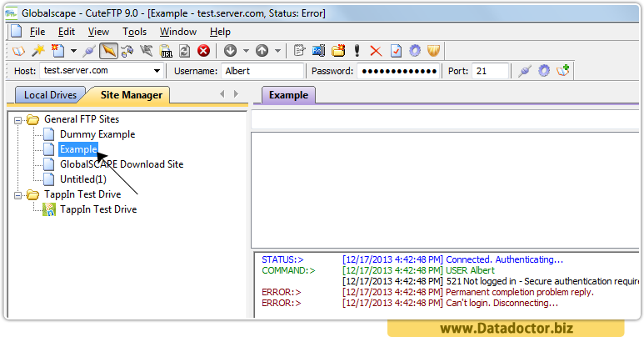Open the Host combo box dropdown arrow
Viewport: 644px width, 337px height.
pos(157,71)
